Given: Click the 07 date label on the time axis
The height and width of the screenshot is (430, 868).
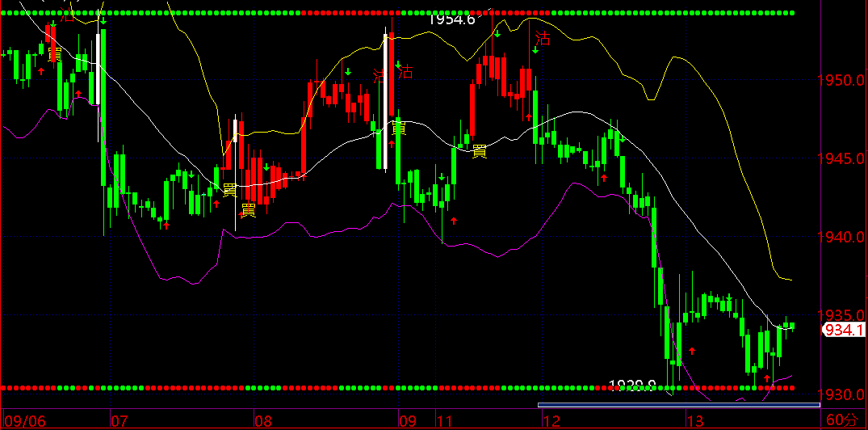Looking at the screenshot, I should coord(120,420).
